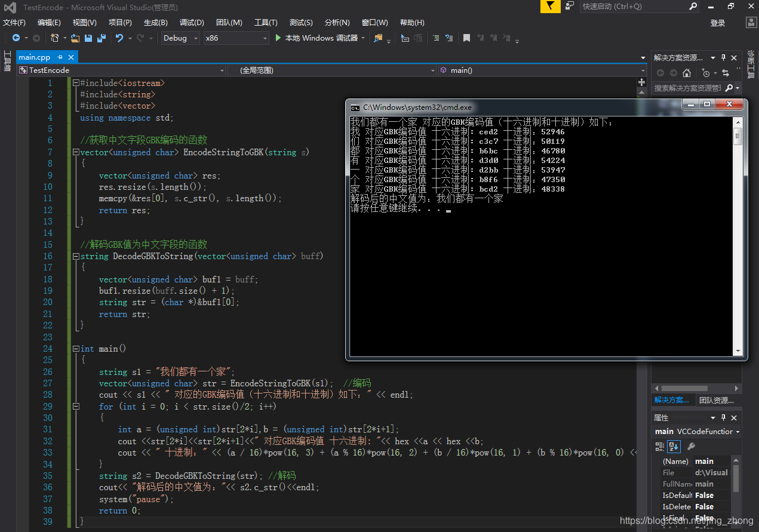Collapse the EncodeStringToGBK function at line 7
The width and height of the screenshot is (759, 532).
tap(75, 152)
